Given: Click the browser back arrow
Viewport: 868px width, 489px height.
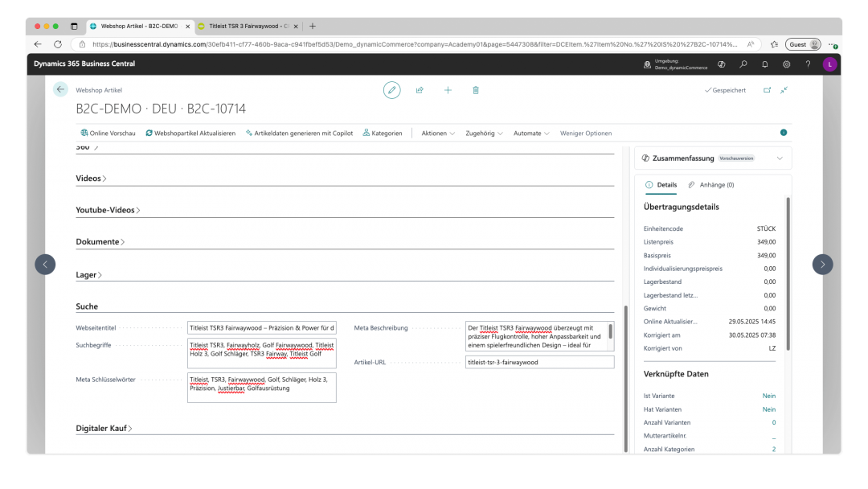Looking at the screenshot, I should [x=38, y=44].
